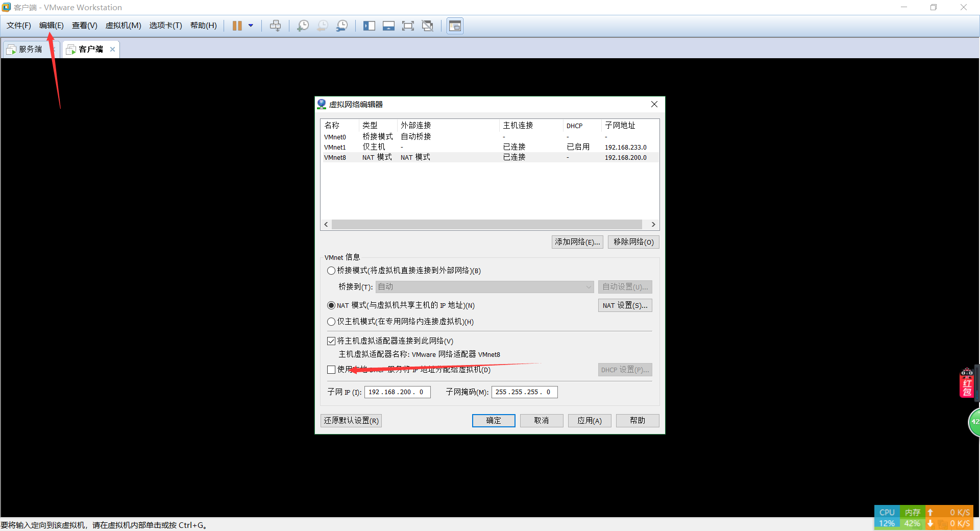Open the 查看(V) menu

pos(84,26)
